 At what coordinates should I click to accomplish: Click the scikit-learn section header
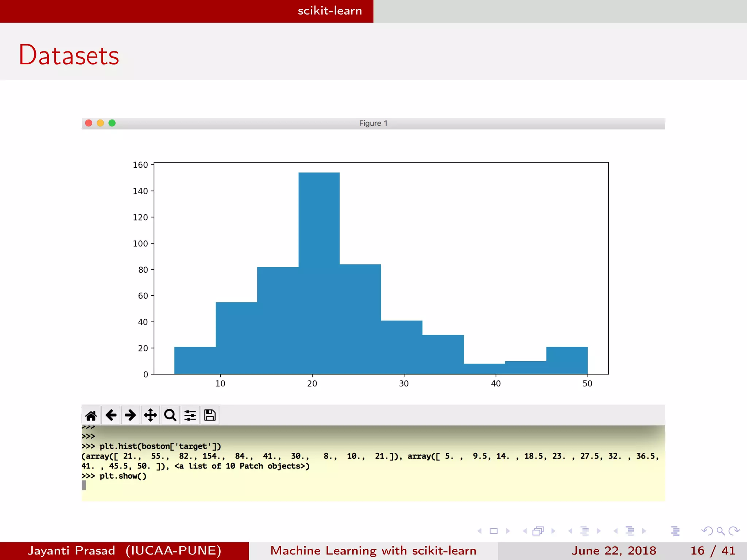click(330, 11)
